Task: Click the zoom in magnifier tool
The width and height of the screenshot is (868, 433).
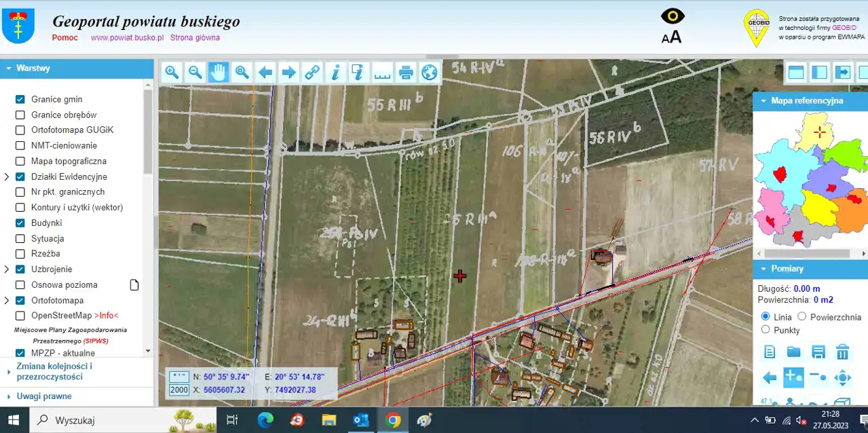Action: click(172, 72)
